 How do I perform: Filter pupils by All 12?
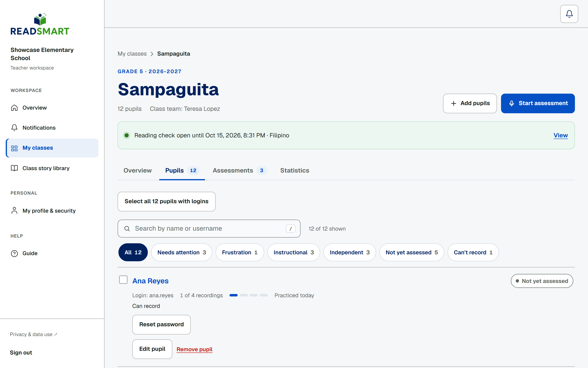[x=133, y=252]
